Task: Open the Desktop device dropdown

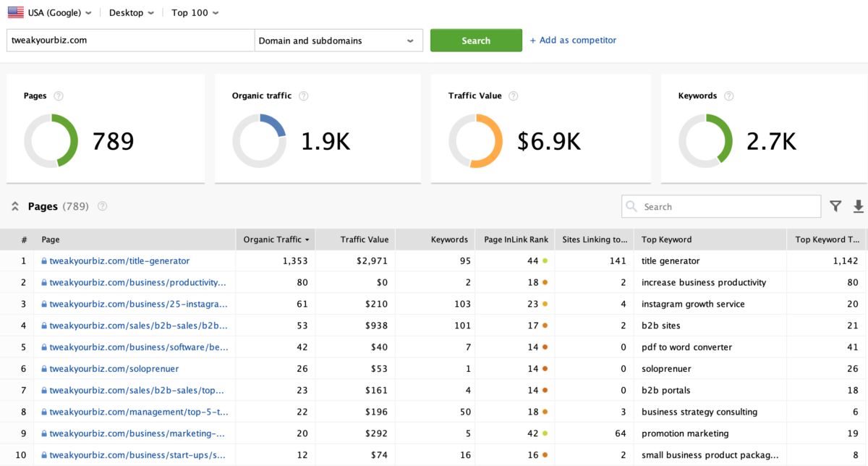Action: [x=132, y=13]
